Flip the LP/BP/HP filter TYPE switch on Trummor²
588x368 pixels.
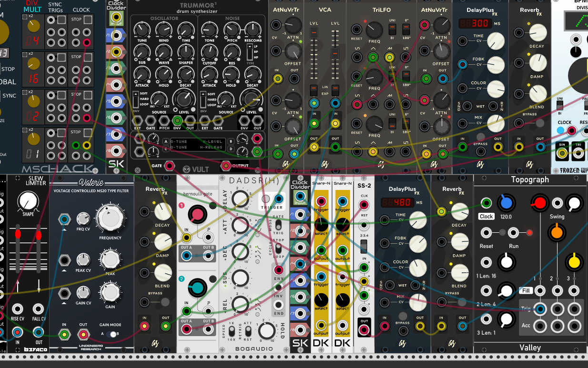(x=249, y=52)
